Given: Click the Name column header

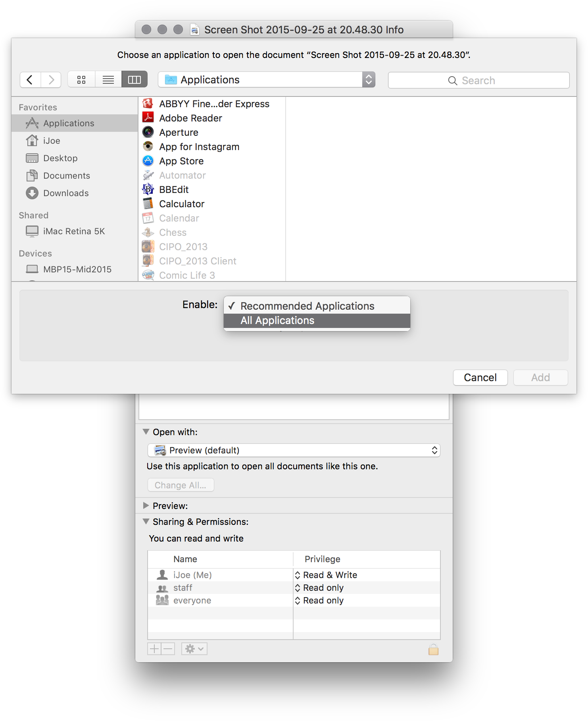Looking at the screenshot, I should 221,559.
